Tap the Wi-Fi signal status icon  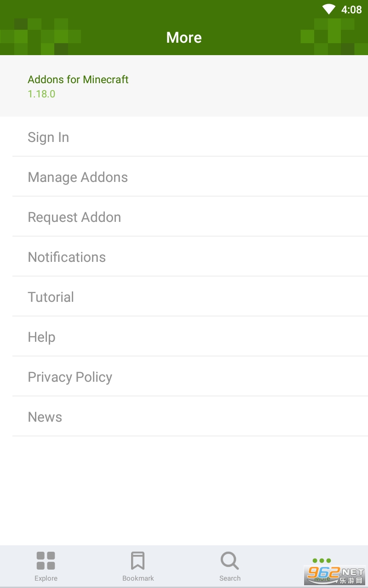tap(329, 9)
